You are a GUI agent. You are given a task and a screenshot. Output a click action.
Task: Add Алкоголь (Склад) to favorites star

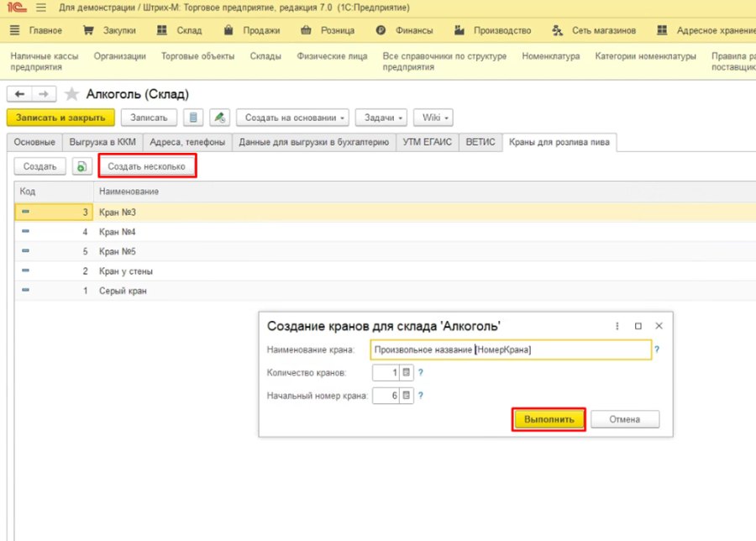tap(72, 94)
